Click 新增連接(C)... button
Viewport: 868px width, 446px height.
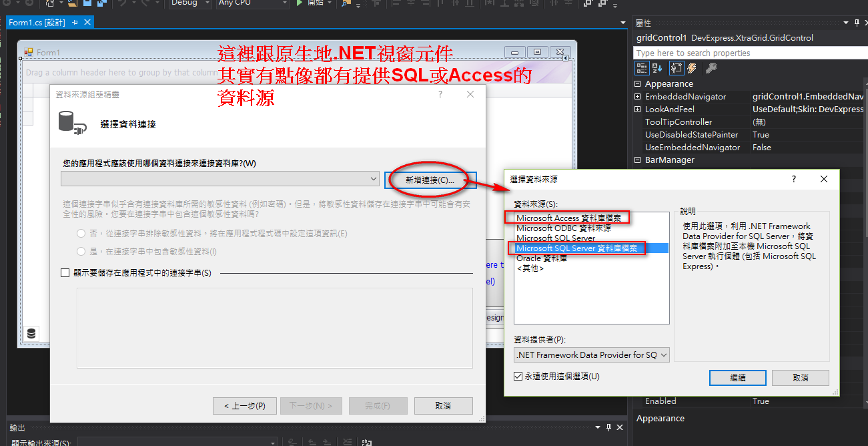(430, 180)
